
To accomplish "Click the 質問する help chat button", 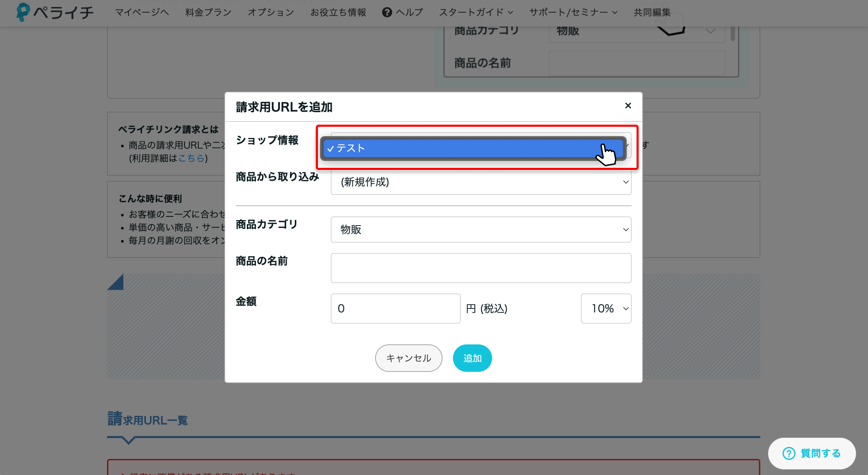I will click(812, 453).
